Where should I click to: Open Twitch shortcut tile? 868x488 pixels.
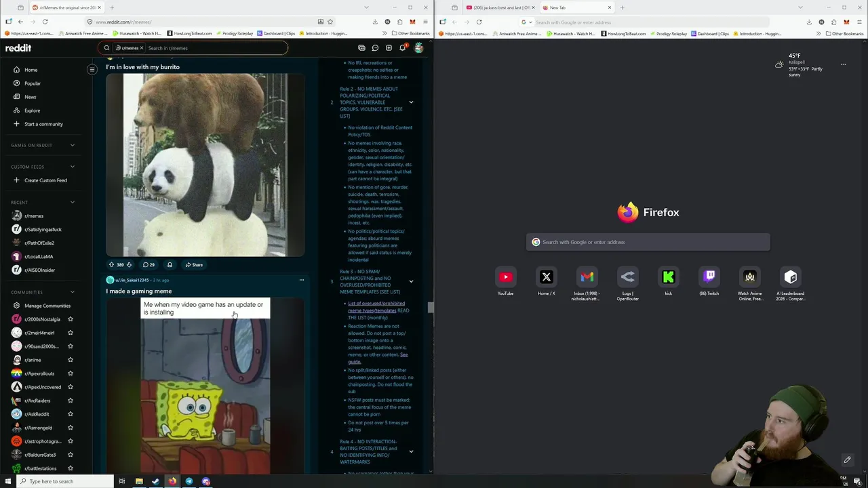[x=709, y=281]
